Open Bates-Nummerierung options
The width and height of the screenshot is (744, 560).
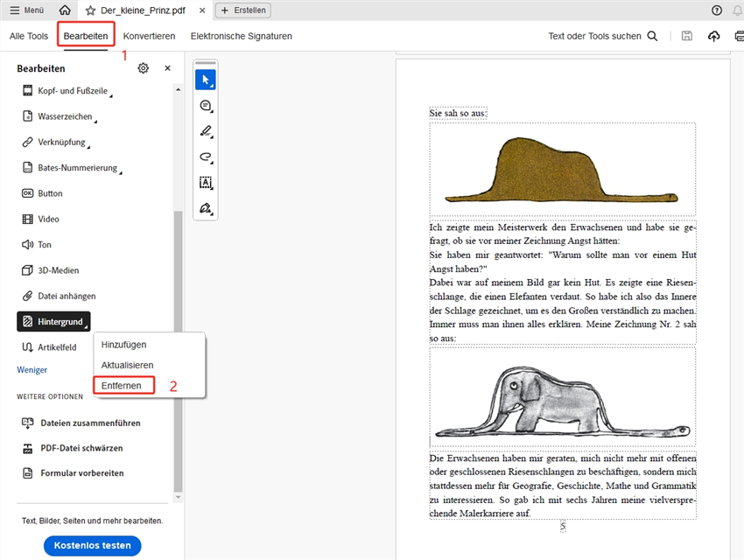click(72, 167)
